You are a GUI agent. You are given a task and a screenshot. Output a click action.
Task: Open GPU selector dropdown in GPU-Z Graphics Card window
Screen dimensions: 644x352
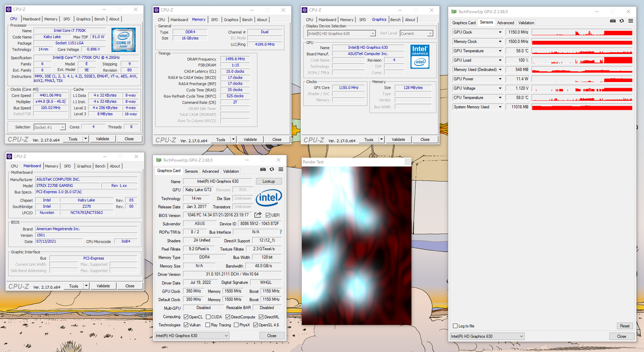click(192, 335)
